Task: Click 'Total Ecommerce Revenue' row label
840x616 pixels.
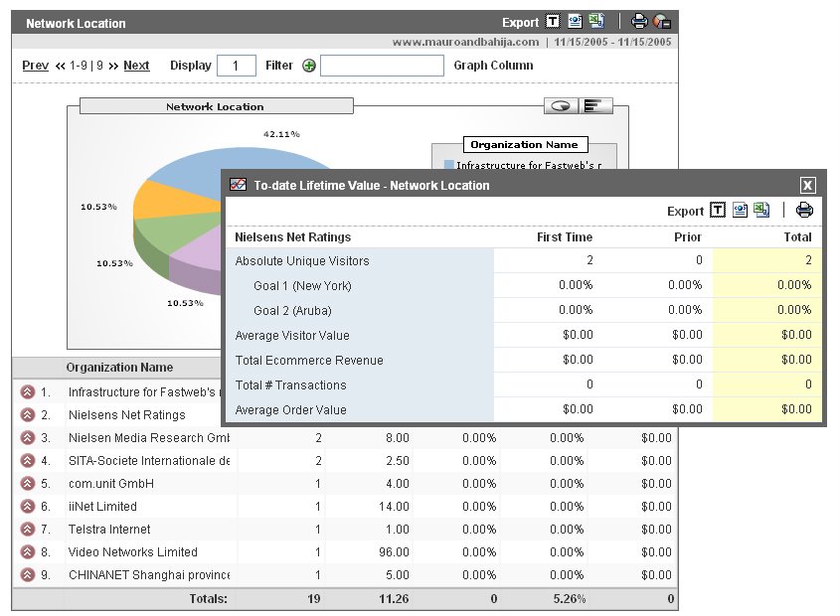Action: [309, 361]
